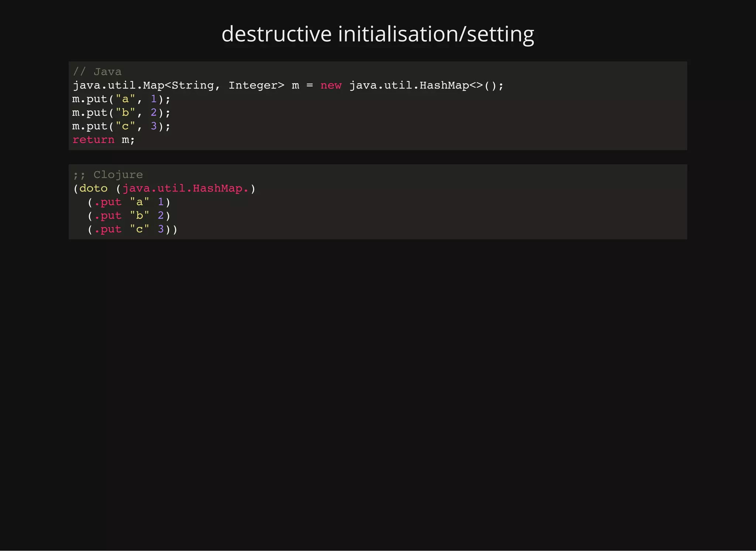756x551 pixels.
Task: Click the line m.put("c", 3);
Action: pyautogui.click(x=121, y=127)
